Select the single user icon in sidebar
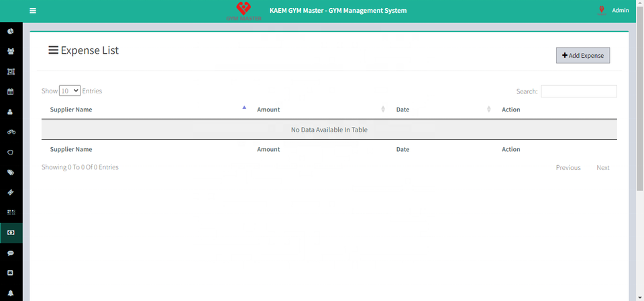644x301 pixels. click(11, 112)
